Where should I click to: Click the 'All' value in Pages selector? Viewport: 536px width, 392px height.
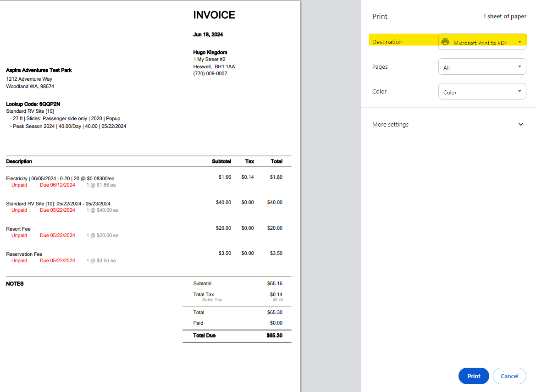coord(446,67)
